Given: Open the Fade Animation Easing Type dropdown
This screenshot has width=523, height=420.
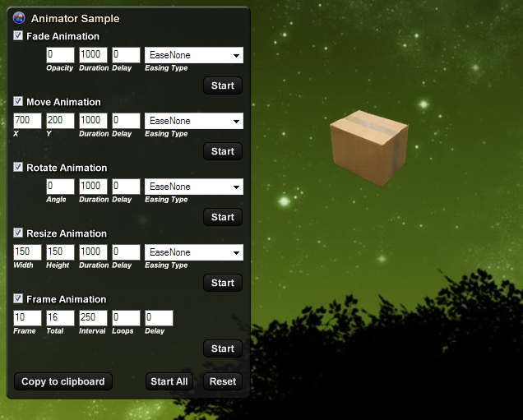Looking at the screenshot, I should click(194, 55).
